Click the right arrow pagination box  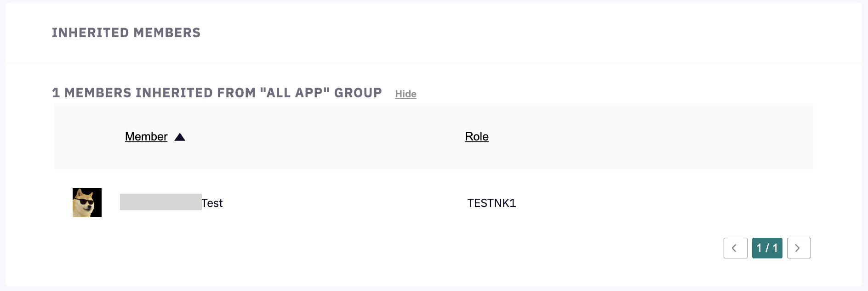click(798, 248)
